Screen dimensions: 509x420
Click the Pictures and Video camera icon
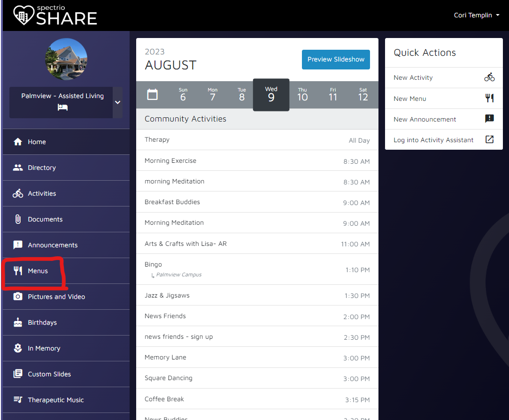click(x=17, y=296)
